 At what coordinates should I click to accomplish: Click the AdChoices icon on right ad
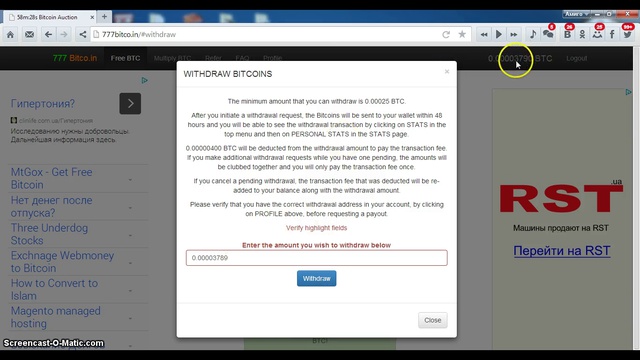(x=628, y=92)
